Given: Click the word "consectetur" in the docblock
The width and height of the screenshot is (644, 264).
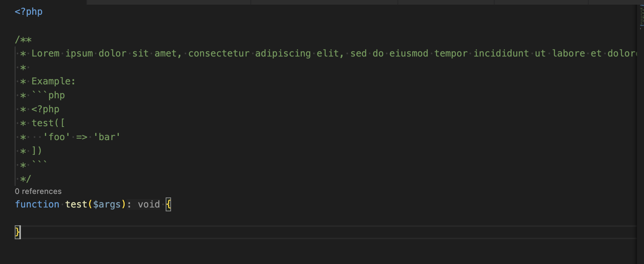Looking at the screenshot, I should pos(219,53).
